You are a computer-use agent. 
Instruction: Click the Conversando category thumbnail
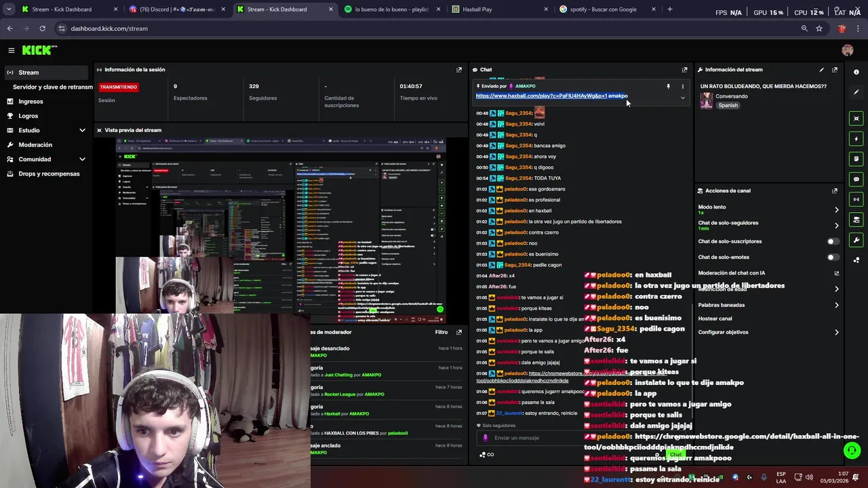tap(706, 100)
